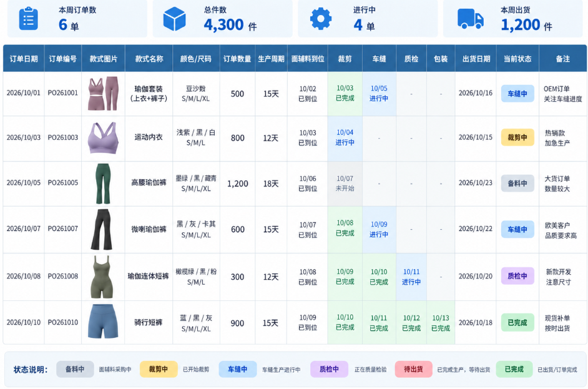Click the shipping date 2026/10/16
The image size is (588, 389).
[x=476, y=93]
